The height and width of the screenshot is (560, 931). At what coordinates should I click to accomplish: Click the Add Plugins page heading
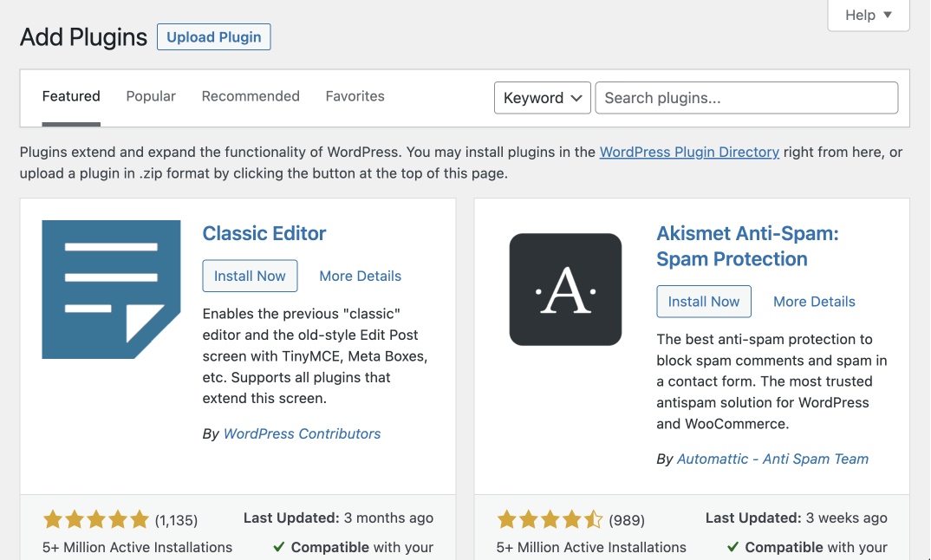click(84, 36)
